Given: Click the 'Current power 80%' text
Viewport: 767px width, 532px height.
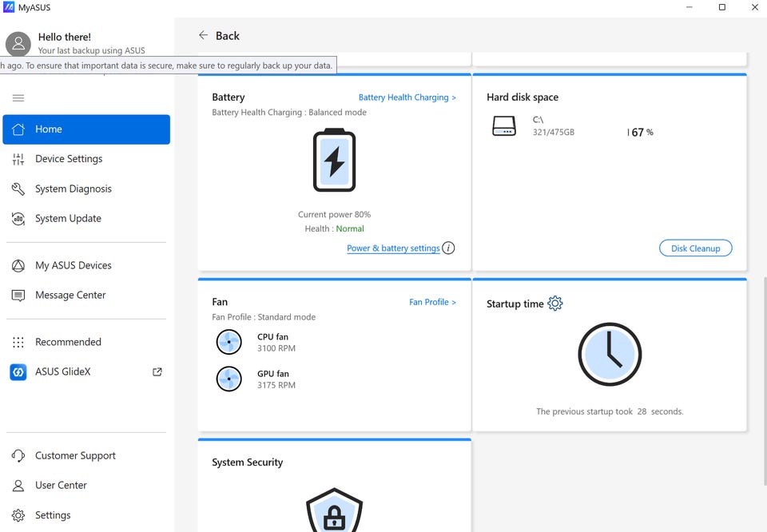Looking at the screenshot, I should pos(335,215).
